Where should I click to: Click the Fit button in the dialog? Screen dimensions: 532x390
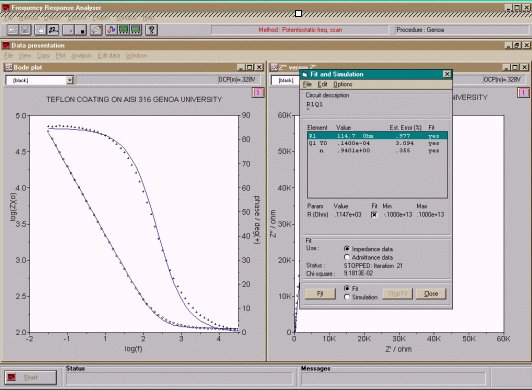click(320, 294)
